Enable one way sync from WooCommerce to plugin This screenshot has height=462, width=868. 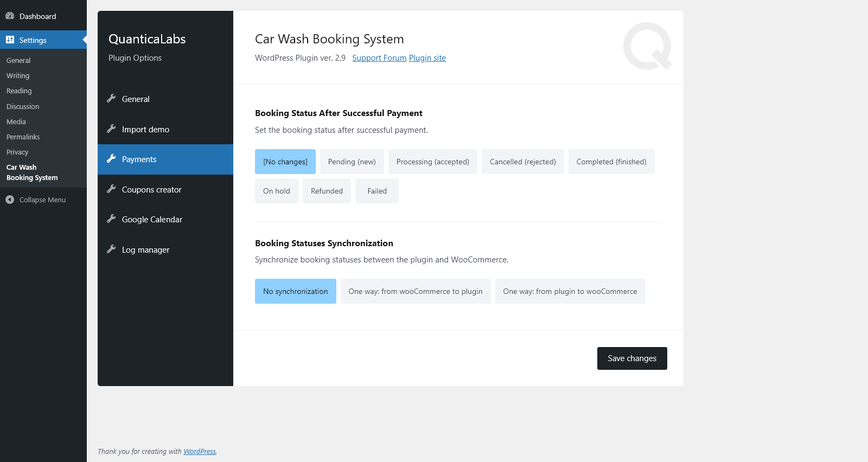(415, 291)
